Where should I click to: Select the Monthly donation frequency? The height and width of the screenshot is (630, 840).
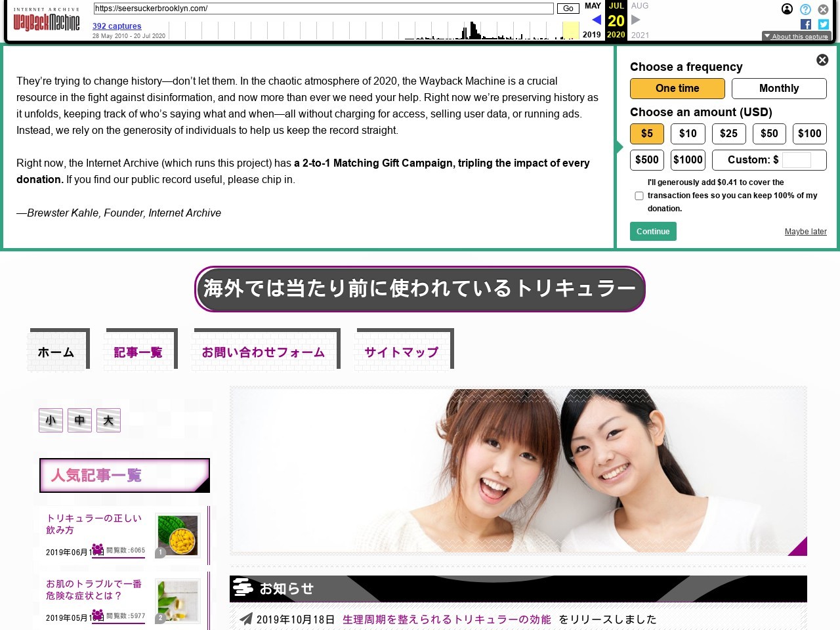[778, 89]
